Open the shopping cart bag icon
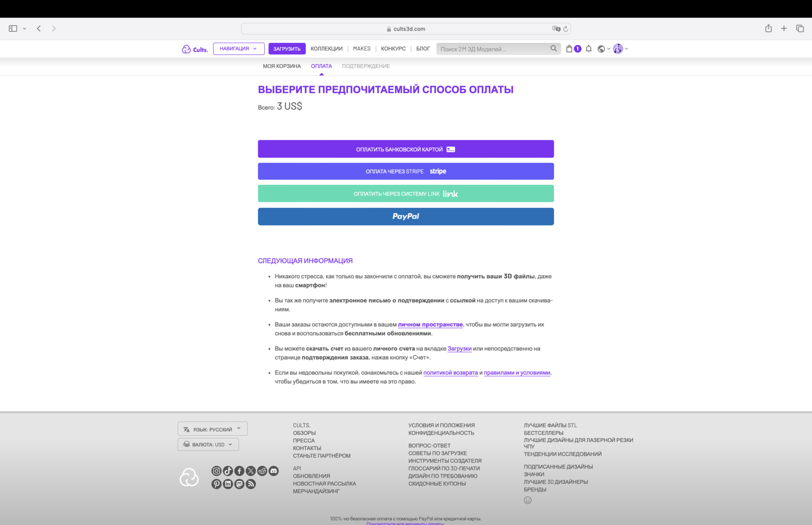 tap(569, 49)
